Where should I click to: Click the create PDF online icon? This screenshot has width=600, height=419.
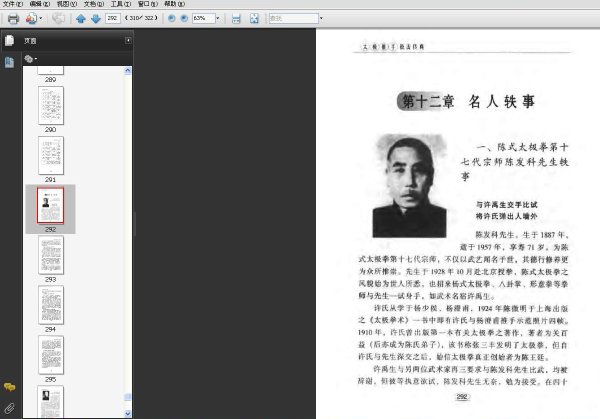(x=31, y=18)
